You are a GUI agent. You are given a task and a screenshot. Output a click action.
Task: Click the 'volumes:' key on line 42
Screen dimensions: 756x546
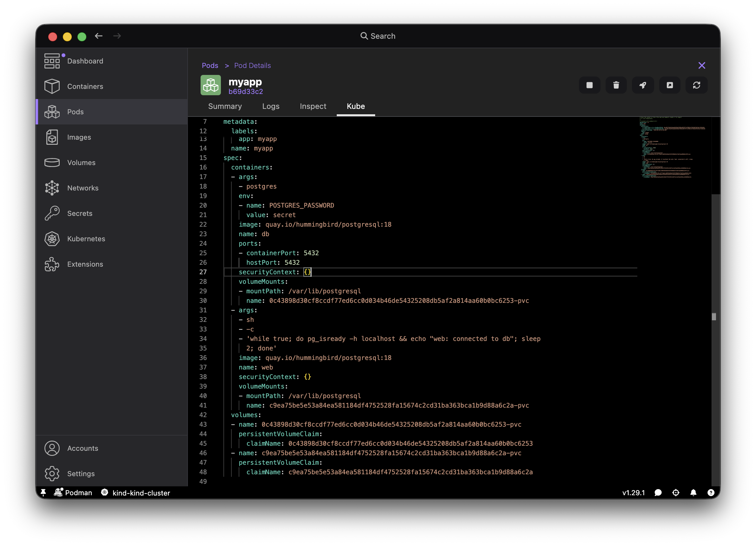[246, 415]
